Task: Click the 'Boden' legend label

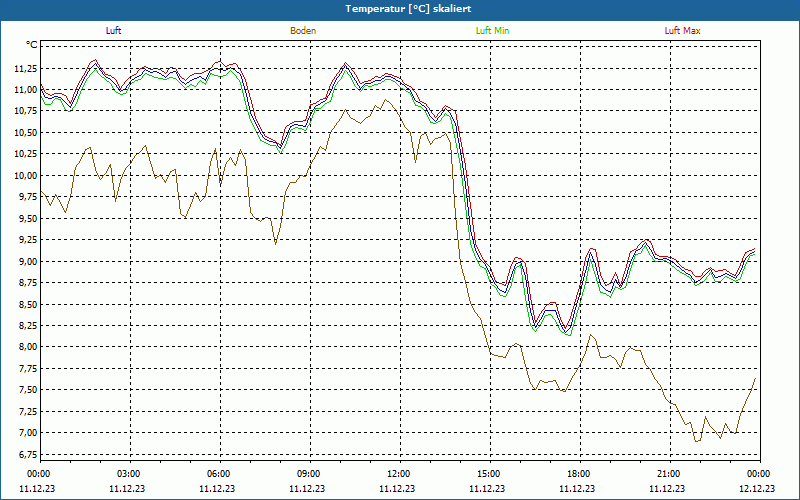Action: tap(303, 31)
